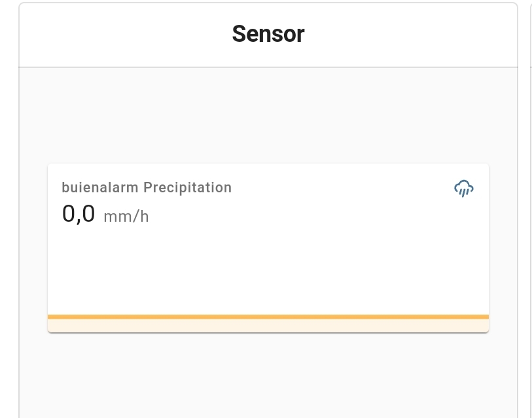Click the "buienalarm" word in card title

coord(100,188)
